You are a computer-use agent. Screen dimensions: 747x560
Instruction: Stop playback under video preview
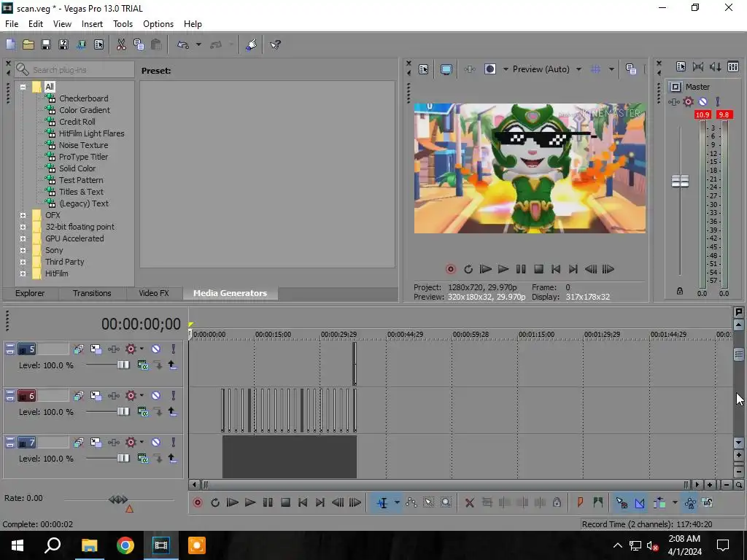pyautogui.click(x=538, y=270)
